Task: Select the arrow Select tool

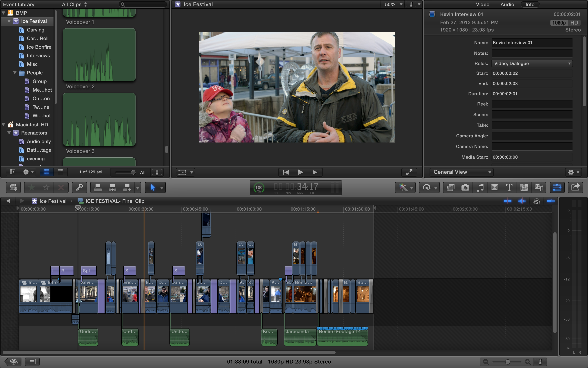Action: [153, 187]
